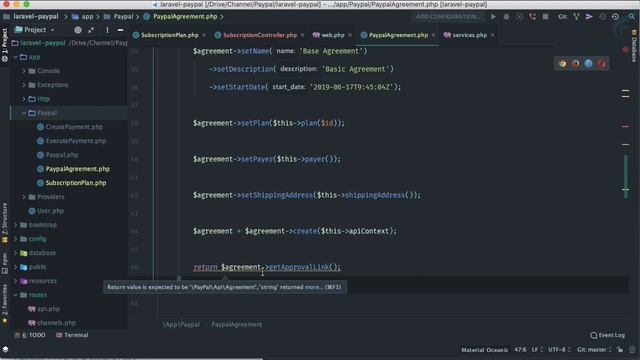
Task: Open the 6: TODO tool window
Action: point(30,335)
